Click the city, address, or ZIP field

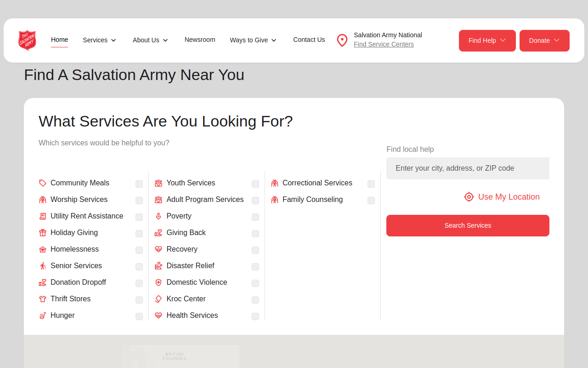468,168
